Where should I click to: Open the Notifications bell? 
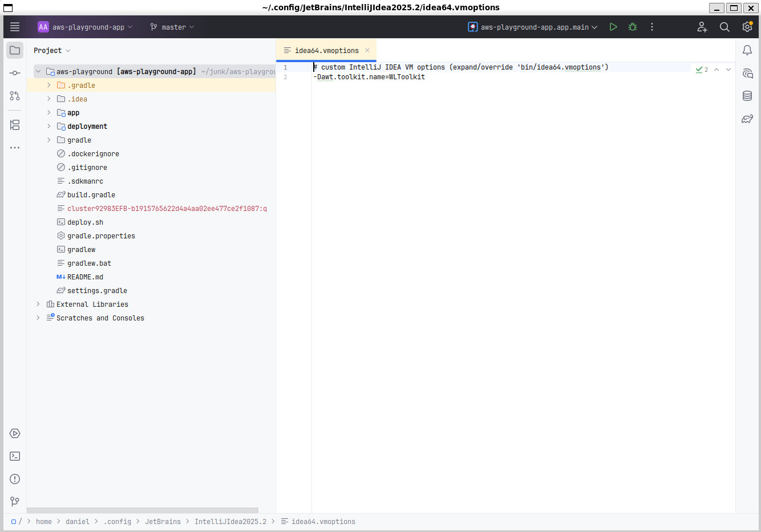point(747,50)
